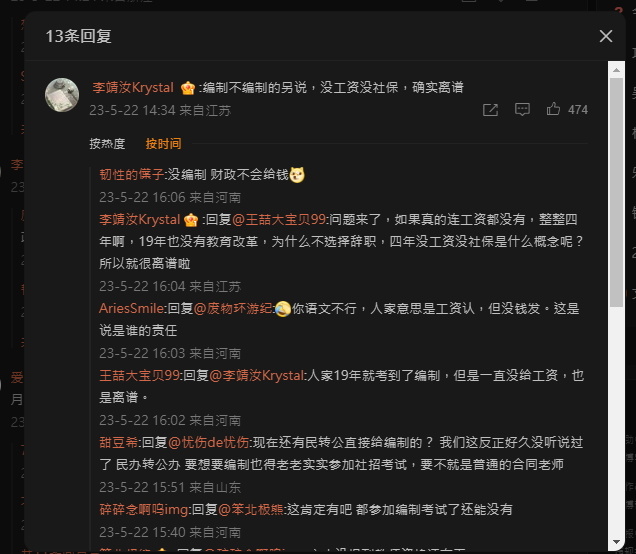Screen dimensions: 636x554
Task: Open AriesSmile's profile link
Action: [x=132, y=309]
